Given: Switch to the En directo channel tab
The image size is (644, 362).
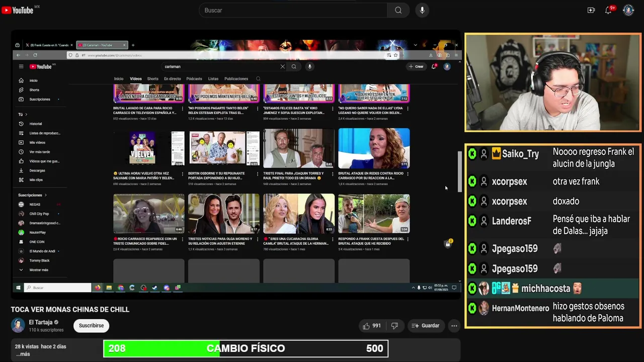Looking at the screenshot, I should point(172,79).
